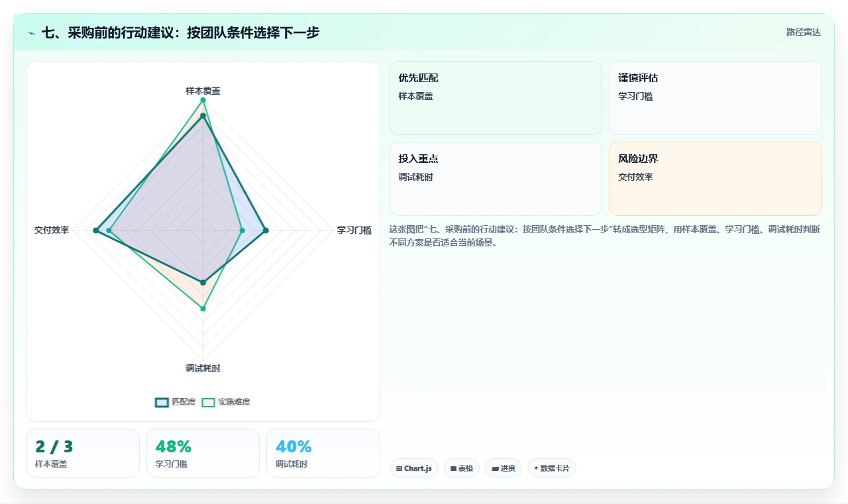Click the 样本覆盖 axis label on radar

tap(203, 91)
